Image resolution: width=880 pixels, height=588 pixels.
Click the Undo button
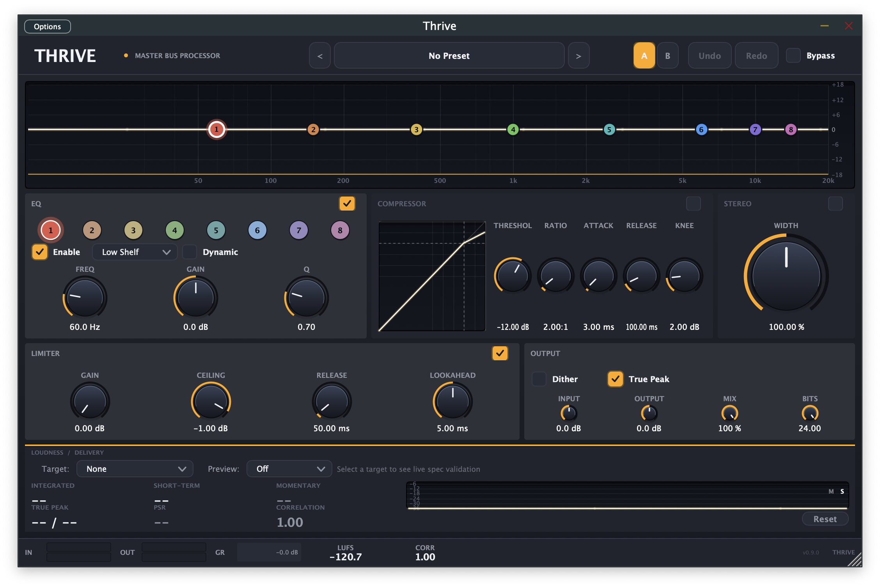(710, 56)
